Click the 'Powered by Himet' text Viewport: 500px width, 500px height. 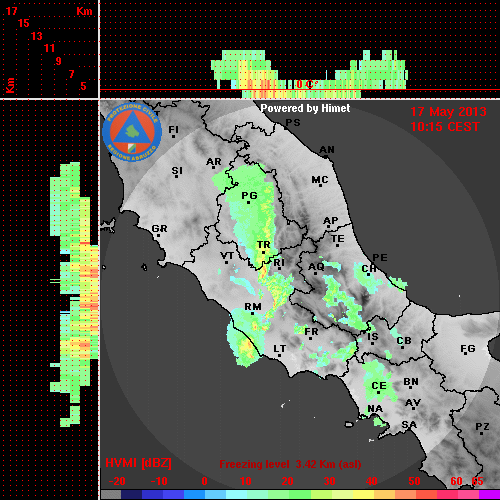click(305, 108)
